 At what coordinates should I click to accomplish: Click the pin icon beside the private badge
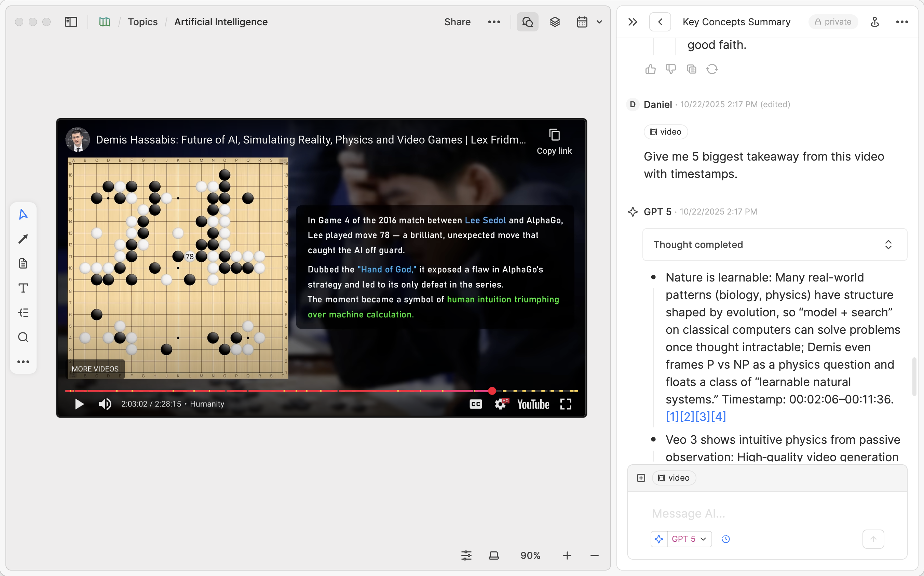tap(875, 22)
